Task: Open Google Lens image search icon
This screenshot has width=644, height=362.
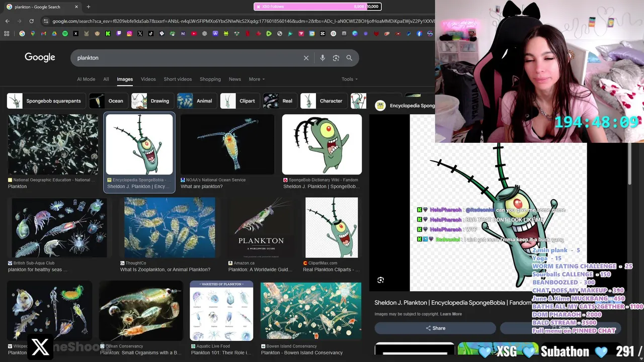Action: coord(336,58)
